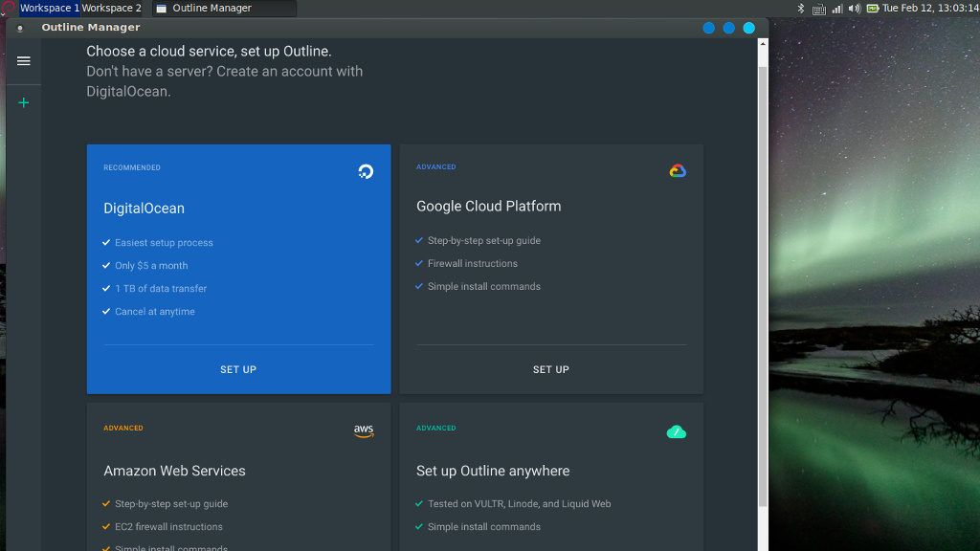Switch to Workspace 2
This screenshot has height=551, width=980.
pyautogui.click(x=111, y=8)
